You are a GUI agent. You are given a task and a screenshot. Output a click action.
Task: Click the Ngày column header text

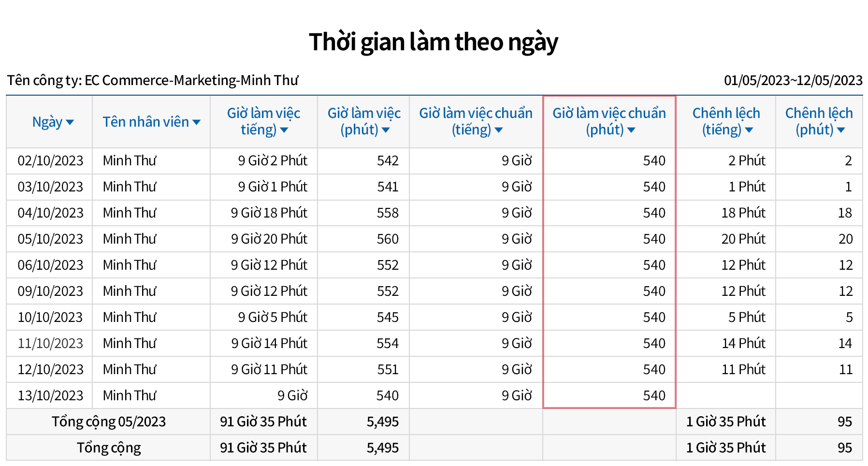47,122
